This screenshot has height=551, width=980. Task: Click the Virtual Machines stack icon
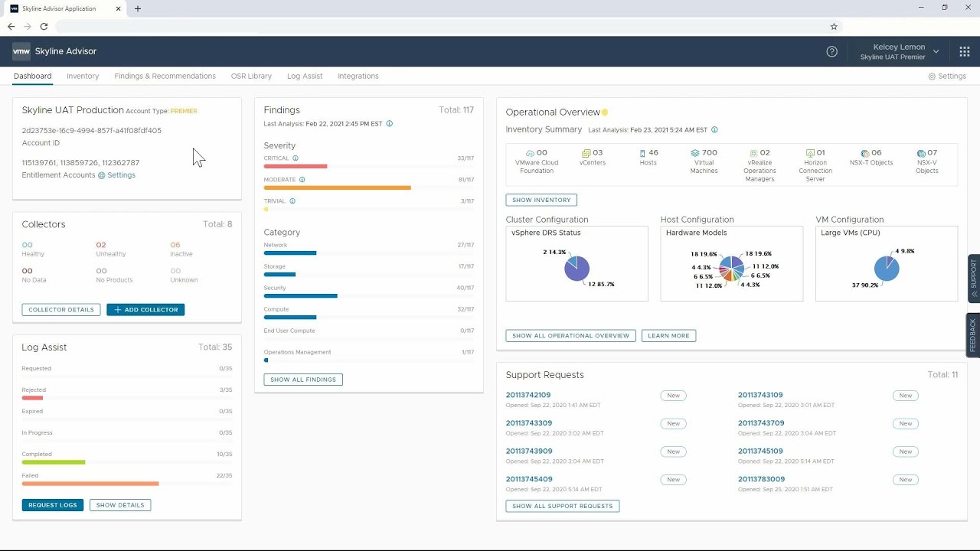[x=694, y=152]
